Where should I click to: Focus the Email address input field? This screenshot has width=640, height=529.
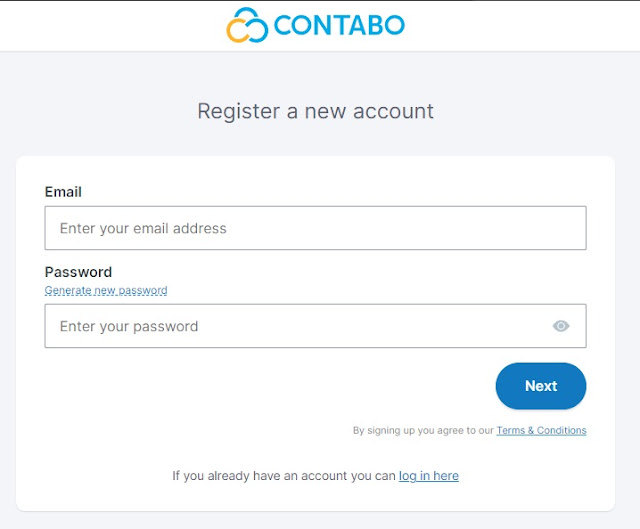[315, 228]
